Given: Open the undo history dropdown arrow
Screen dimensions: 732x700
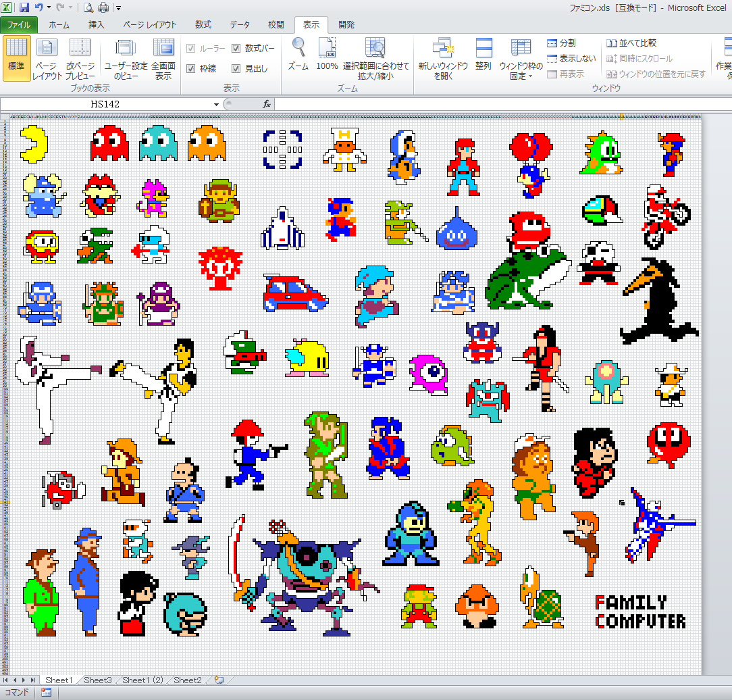Looking at the screenshot, I should coord(49,7).
